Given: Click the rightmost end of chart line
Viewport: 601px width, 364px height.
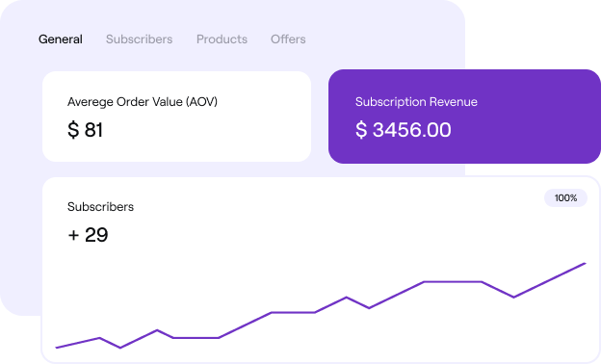Looking at the screenshot, I should click(x=585, y=264).
